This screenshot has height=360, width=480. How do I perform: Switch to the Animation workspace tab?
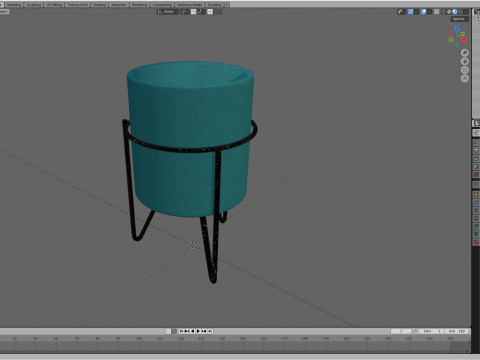point(119,5)
